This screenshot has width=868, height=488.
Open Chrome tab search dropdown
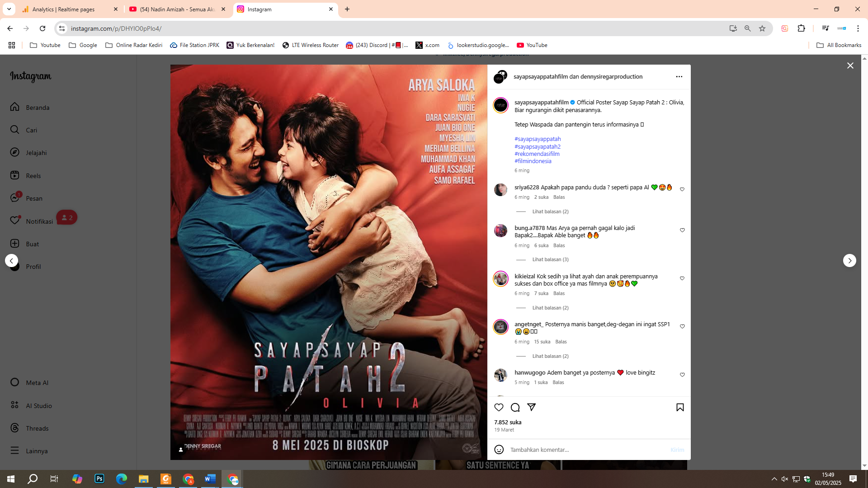[x=9, y=9]
